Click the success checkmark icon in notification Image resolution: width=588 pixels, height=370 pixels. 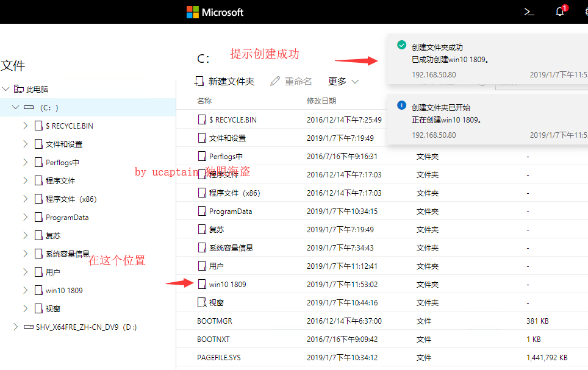(x=401, y=45)
